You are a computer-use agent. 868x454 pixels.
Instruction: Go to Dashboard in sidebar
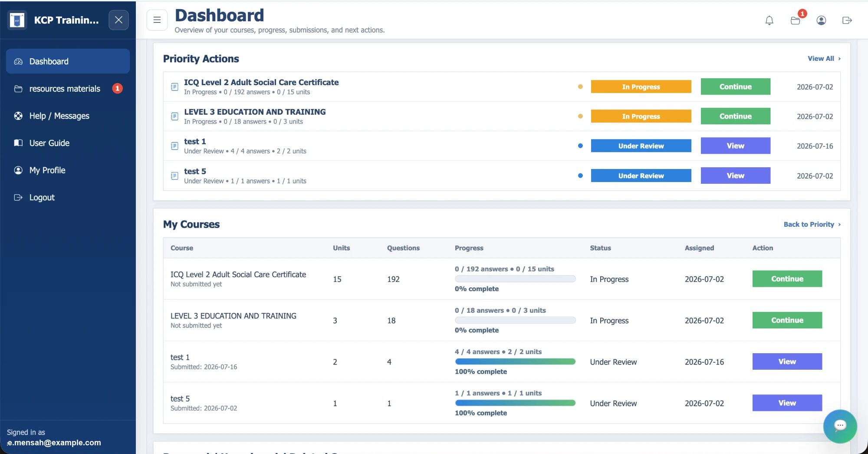(x=68, y=61)
